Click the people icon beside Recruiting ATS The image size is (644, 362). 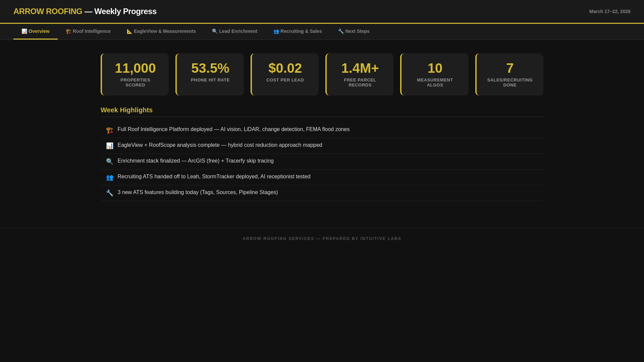(x=110, y=177)
